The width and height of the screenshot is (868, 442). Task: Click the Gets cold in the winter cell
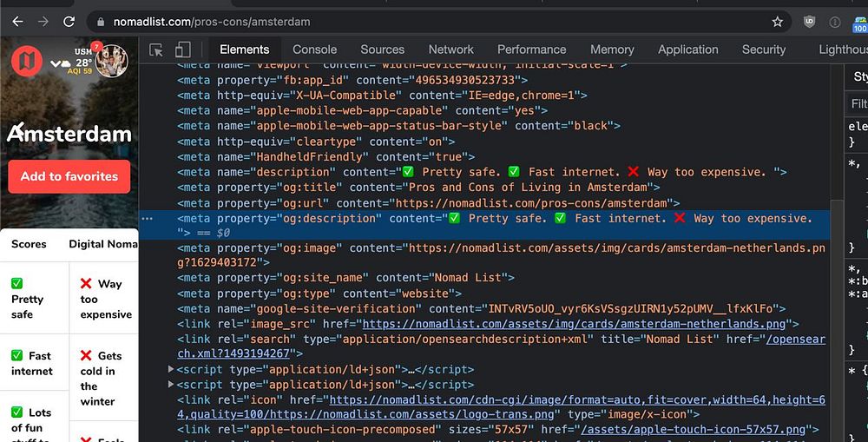[x=103, y=378]
